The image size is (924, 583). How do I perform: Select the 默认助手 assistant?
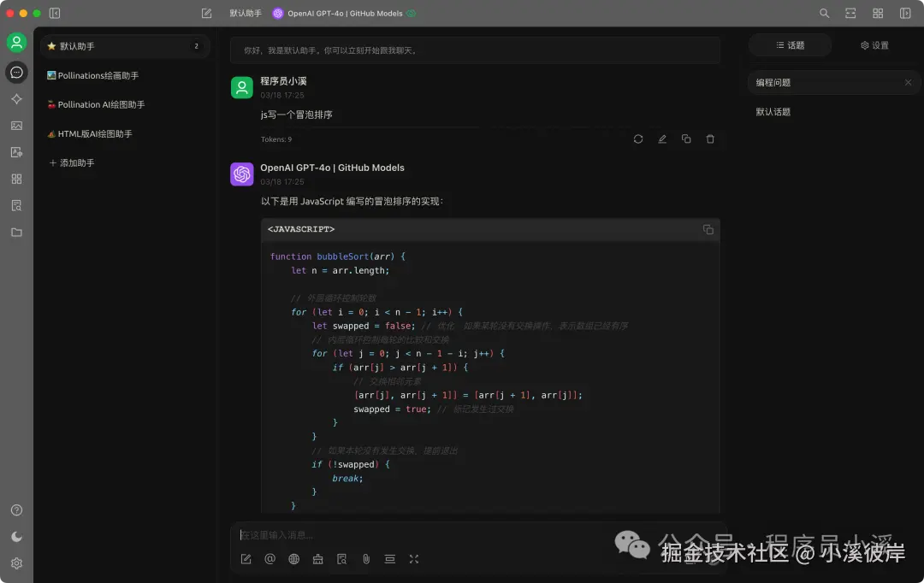(125, 46)
